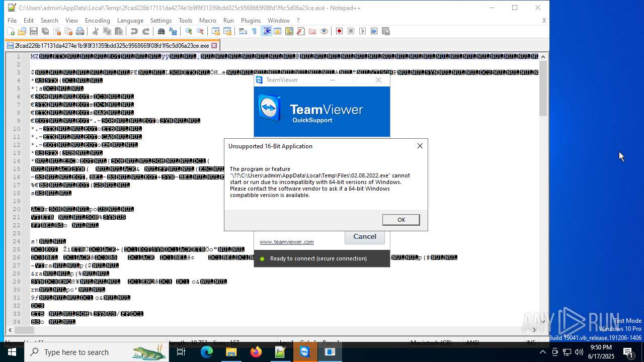This screenshot has width=644, height=362.
Task: Select the open .exe file tab
Action: click(x=112, y=46)
